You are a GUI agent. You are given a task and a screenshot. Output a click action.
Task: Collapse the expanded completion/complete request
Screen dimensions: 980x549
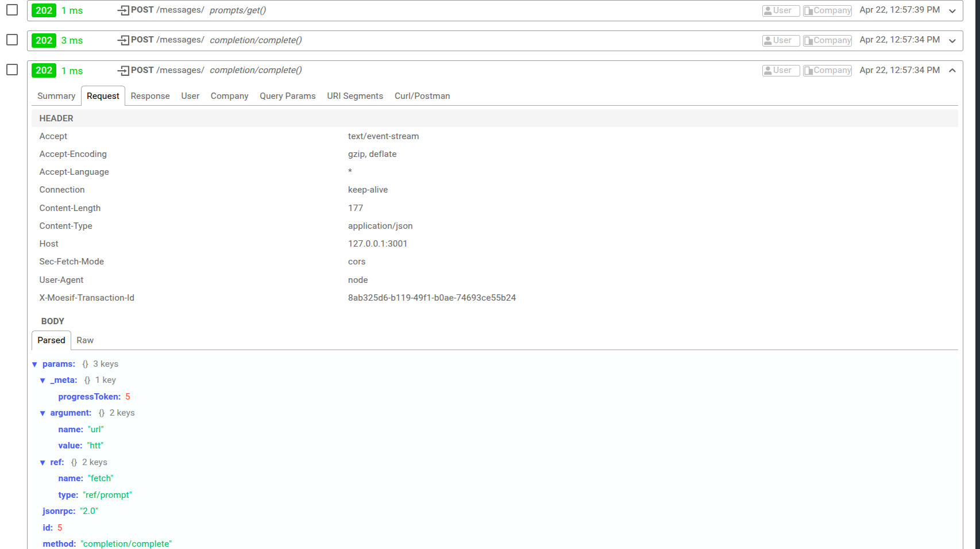[952, 70]
